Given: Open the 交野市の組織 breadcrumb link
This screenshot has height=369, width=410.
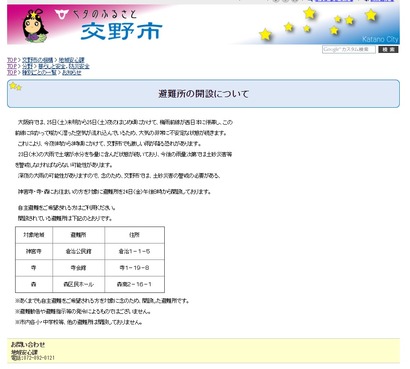Looking at the screenshot, I should click(38, 60).
